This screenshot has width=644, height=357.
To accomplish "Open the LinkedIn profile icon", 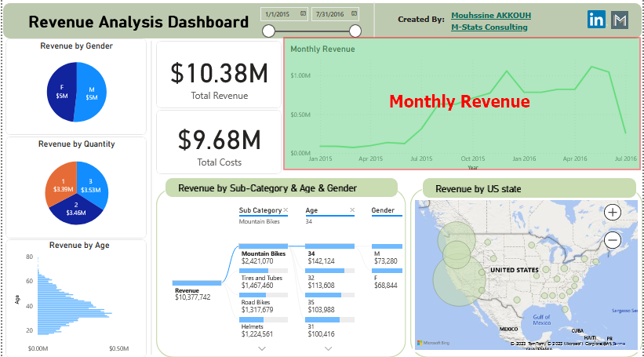I will coord(596,20).
